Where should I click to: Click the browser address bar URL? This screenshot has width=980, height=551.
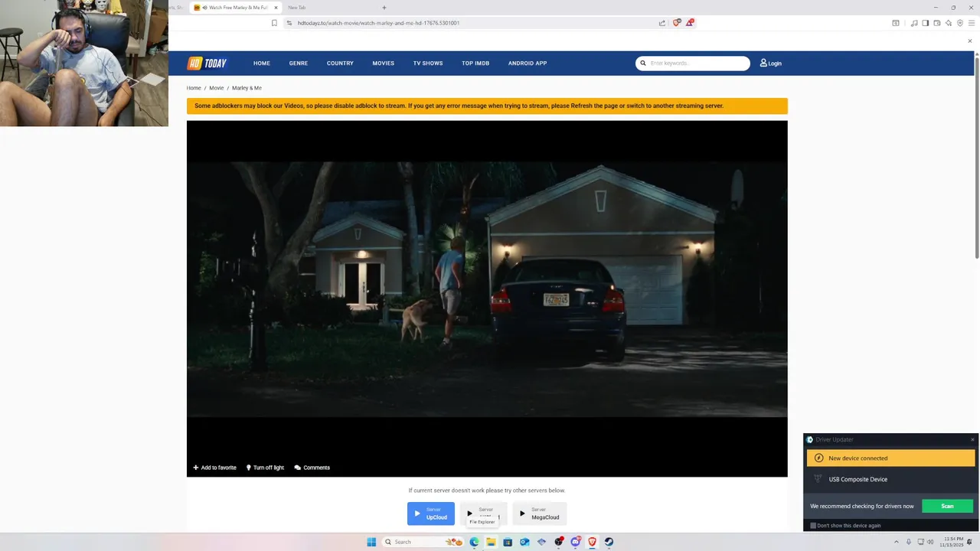(378, 23)
